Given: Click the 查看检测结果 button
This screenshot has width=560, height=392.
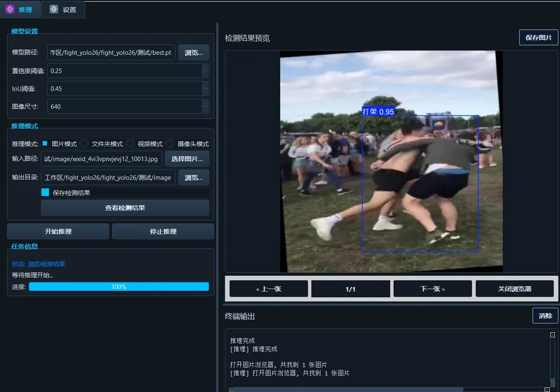Looking at the screenshot, I should (125, 208).
